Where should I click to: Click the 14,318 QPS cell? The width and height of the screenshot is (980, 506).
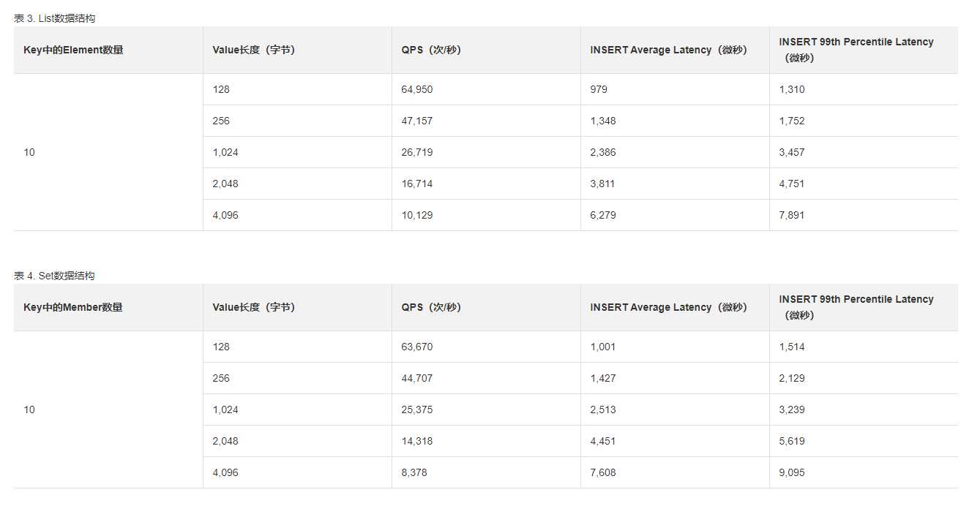coord(417,441)
